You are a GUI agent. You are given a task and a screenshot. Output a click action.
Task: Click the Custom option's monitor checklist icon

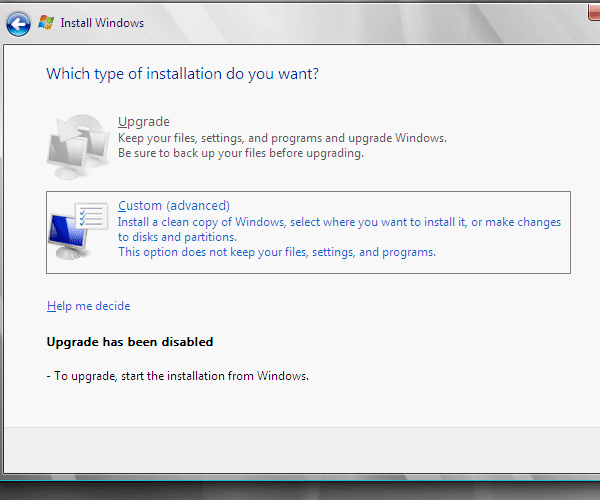pyautogui.click(x=78, y=231)
